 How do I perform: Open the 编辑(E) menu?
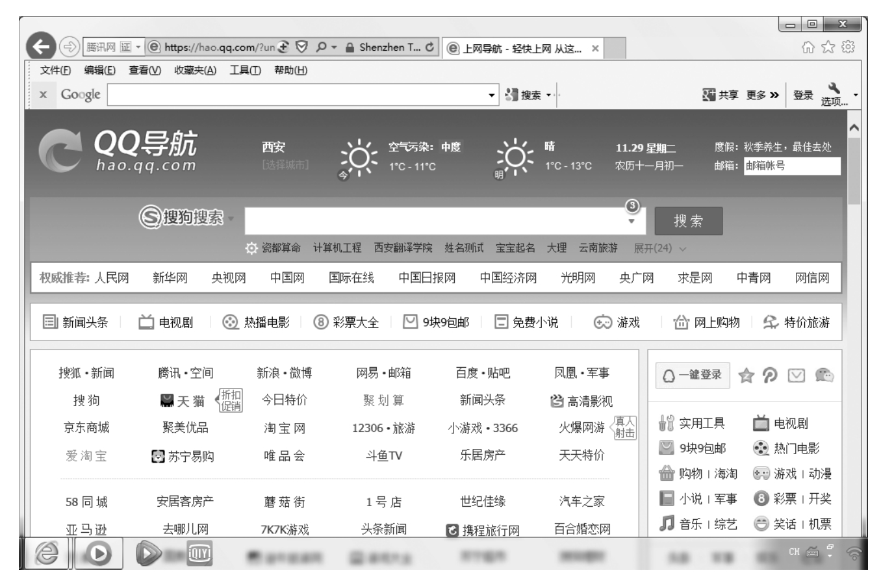coord(99,70)
